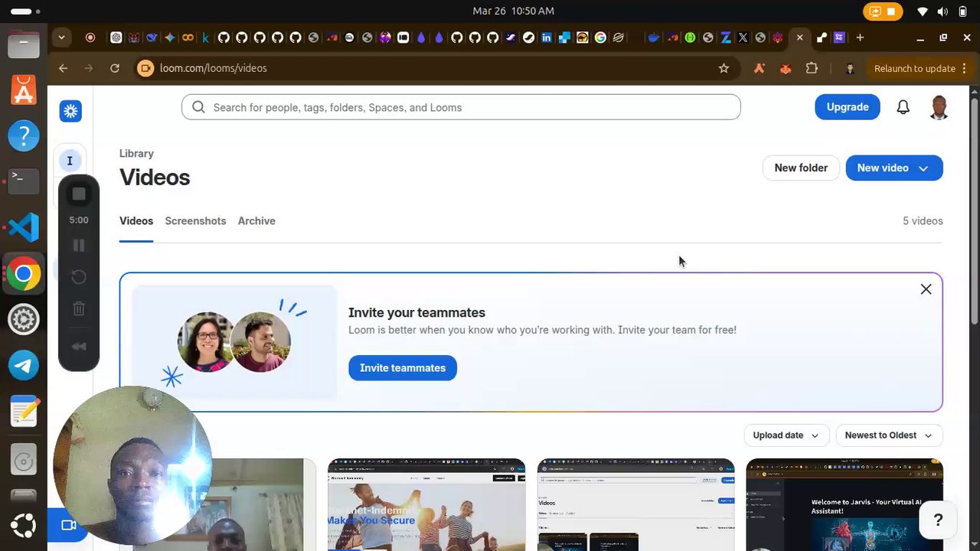
Task: Expand the tab search dropdown arrow
Action: click(61, 37)
